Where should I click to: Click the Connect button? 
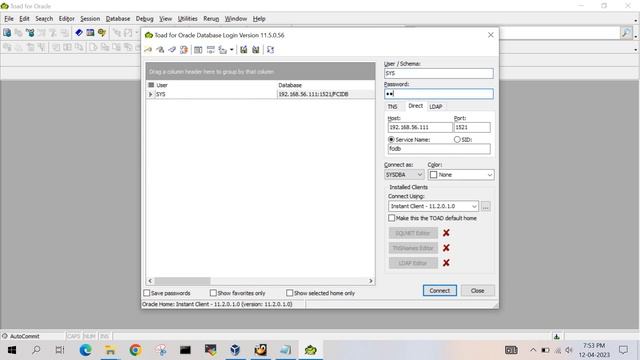pos(440,291)
